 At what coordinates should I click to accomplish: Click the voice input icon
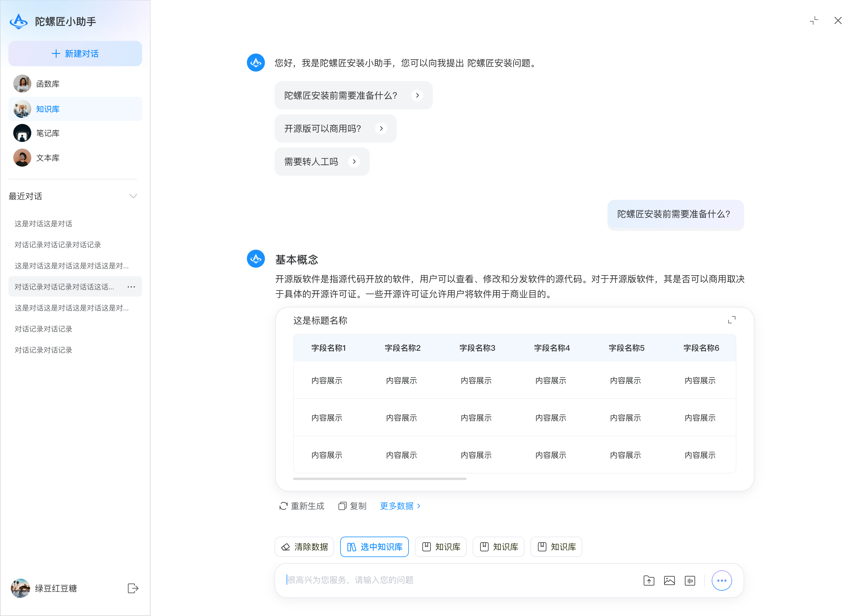click(689, 580)
